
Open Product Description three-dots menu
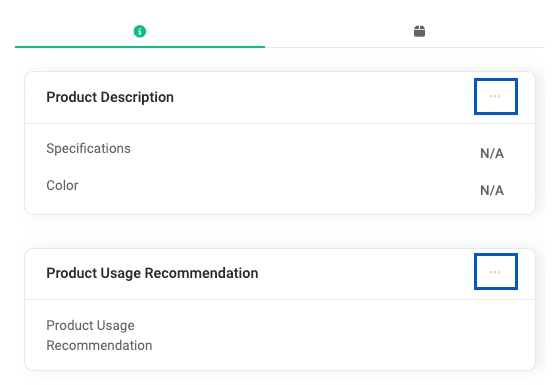click(x=495, y=96)
